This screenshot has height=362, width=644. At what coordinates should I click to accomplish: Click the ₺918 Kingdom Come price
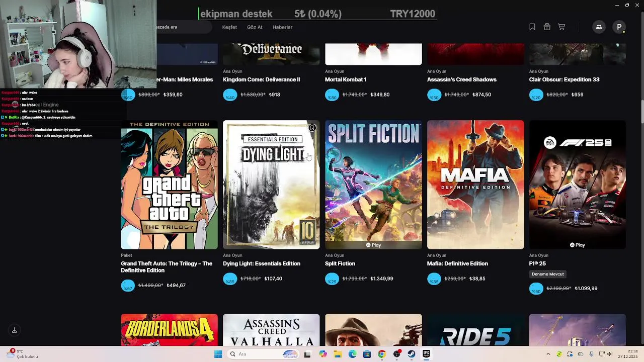click(274, 95)
